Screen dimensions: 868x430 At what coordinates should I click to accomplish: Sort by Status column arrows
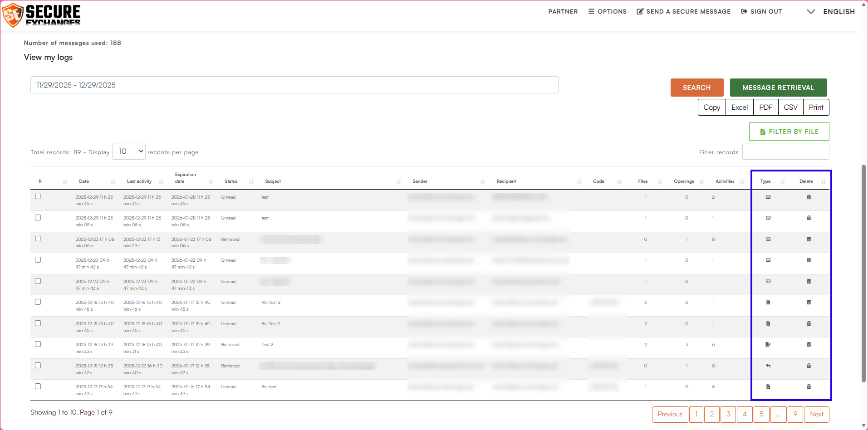point(251,182)
